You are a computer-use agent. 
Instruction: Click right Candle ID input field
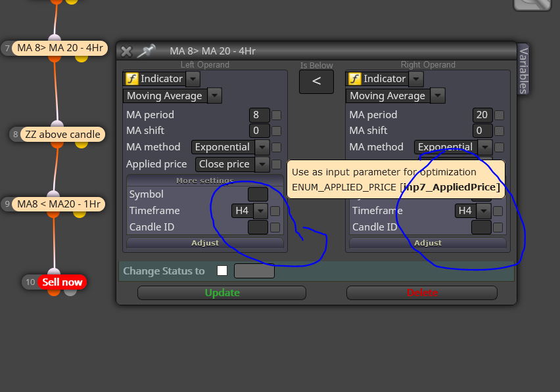pyautogui.click(x=481, y=227)
